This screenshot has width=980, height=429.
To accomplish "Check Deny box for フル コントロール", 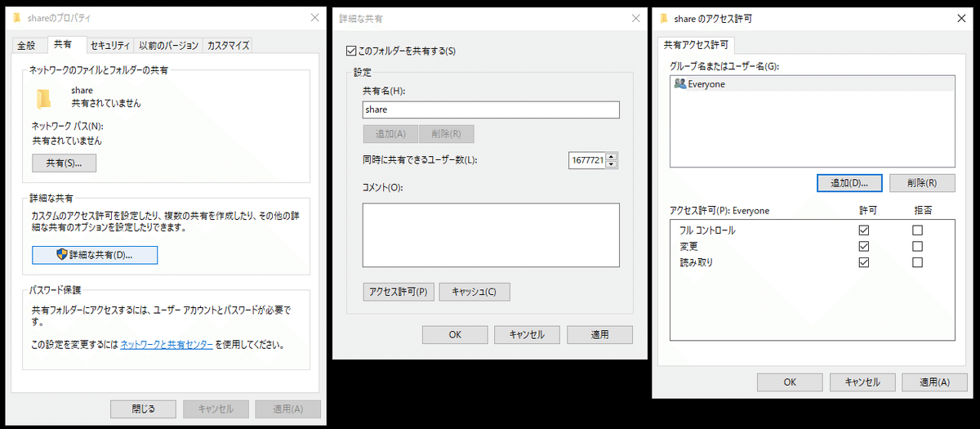I will [917, 230].
